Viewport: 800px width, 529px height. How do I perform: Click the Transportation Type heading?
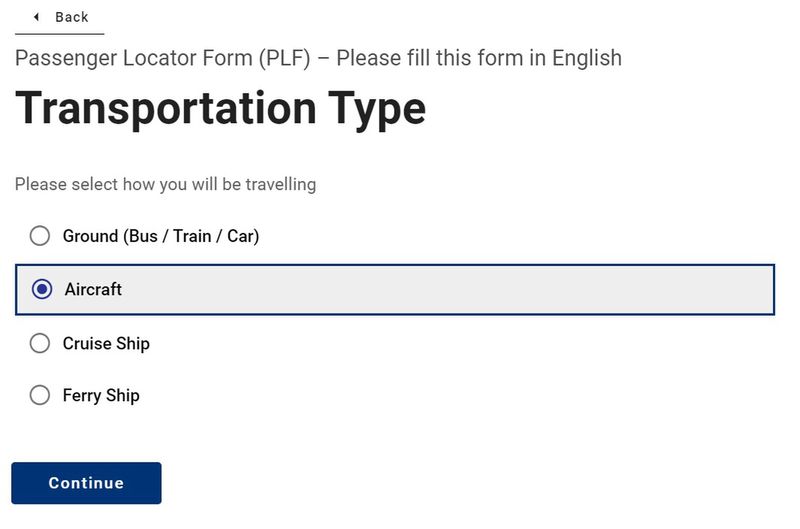[220, 108]
